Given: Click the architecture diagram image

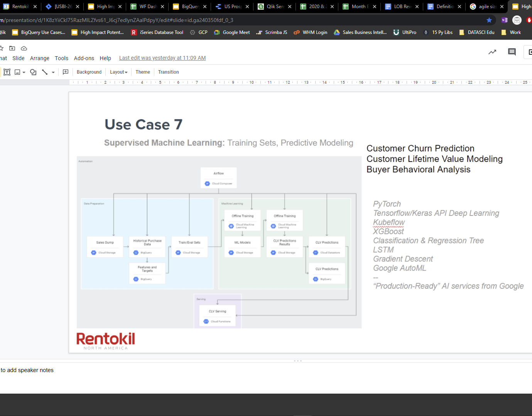Looking at the screenshot, I should pyautogui.click(x=219, y=242).
